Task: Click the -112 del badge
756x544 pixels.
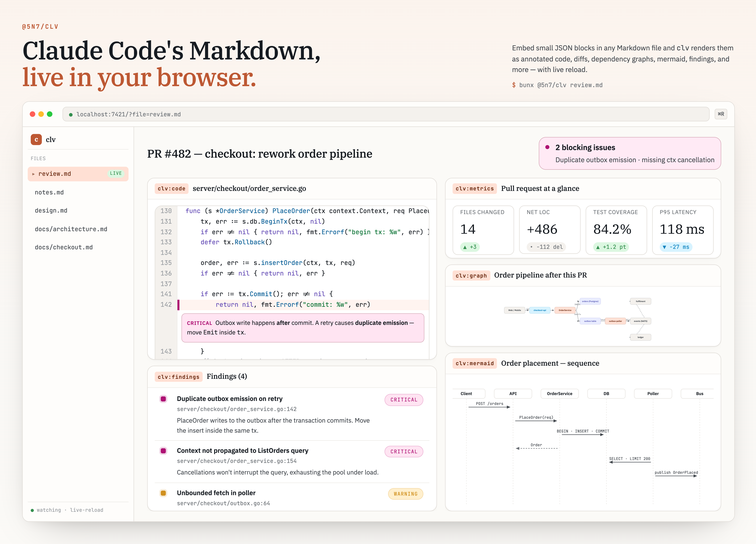Action: pyautogui.click(x=546, y=247)
